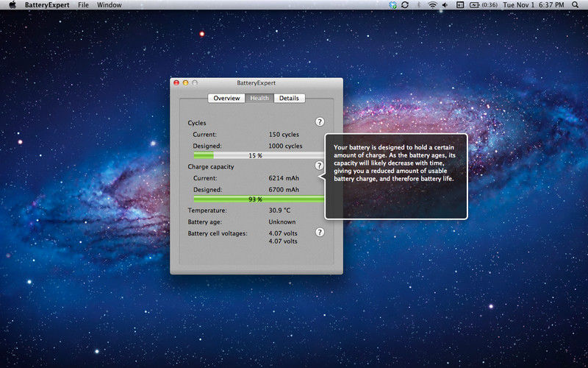Click the 'Charge capacity' heading
This screenshot has height=368, width=588.
point(211,166)
